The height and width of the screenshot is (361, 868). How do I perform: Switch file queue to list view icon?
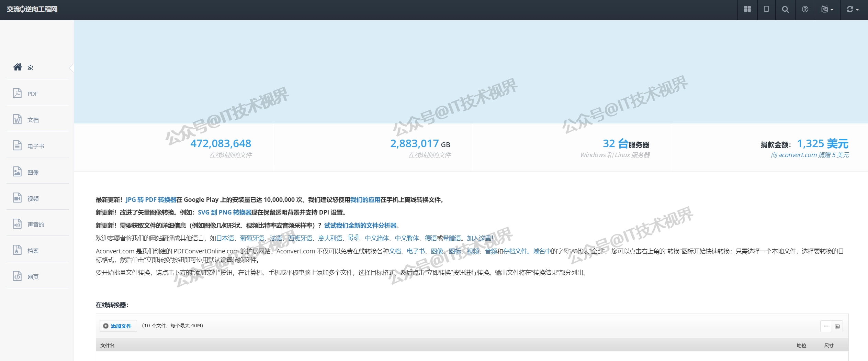click(x=826, y=326)
